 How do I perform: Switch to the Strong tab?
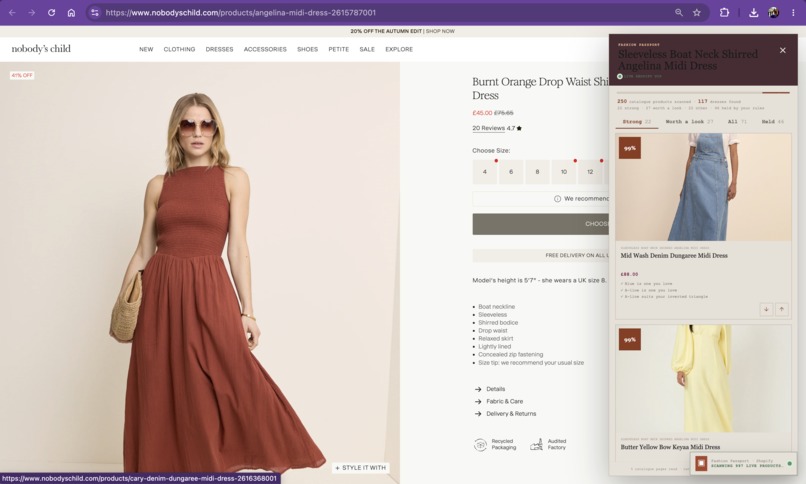click(636, 122)
